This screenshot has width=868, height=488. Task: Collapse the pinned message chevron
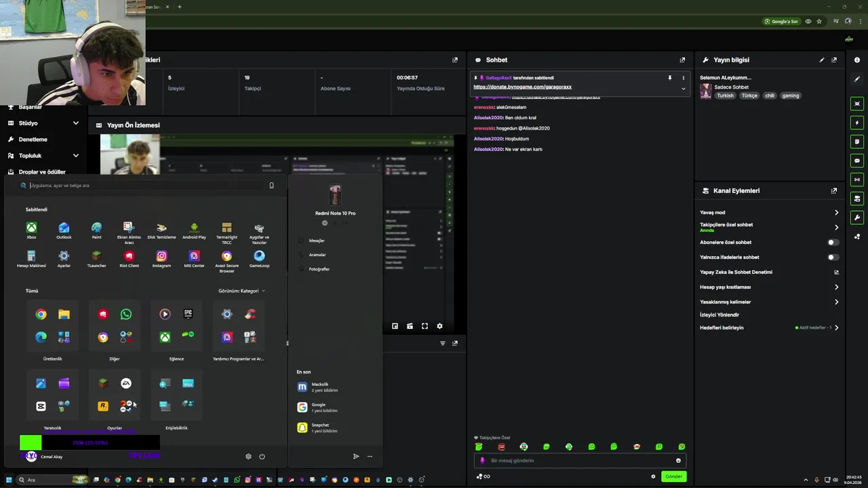tap(683, 88)
